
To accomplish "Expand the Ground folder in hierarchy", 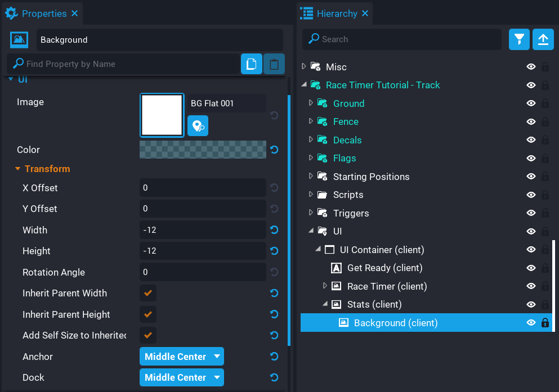I will 311,103.
